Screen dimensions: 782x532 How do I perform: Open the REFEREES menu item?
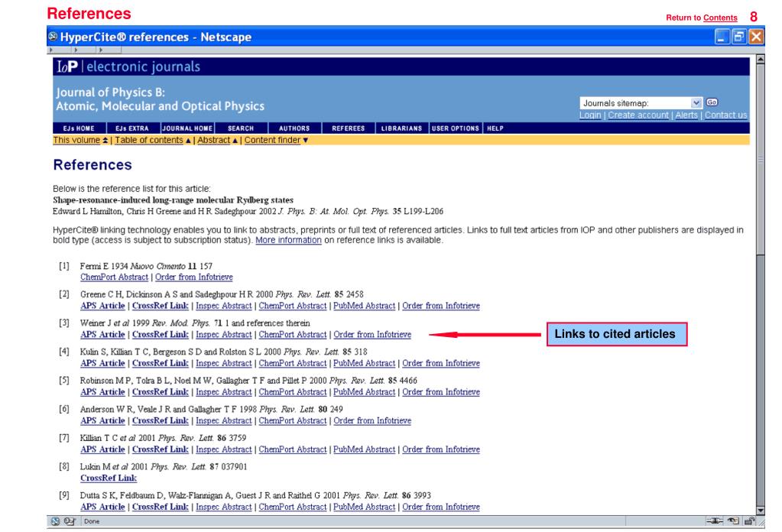(348, 128)
